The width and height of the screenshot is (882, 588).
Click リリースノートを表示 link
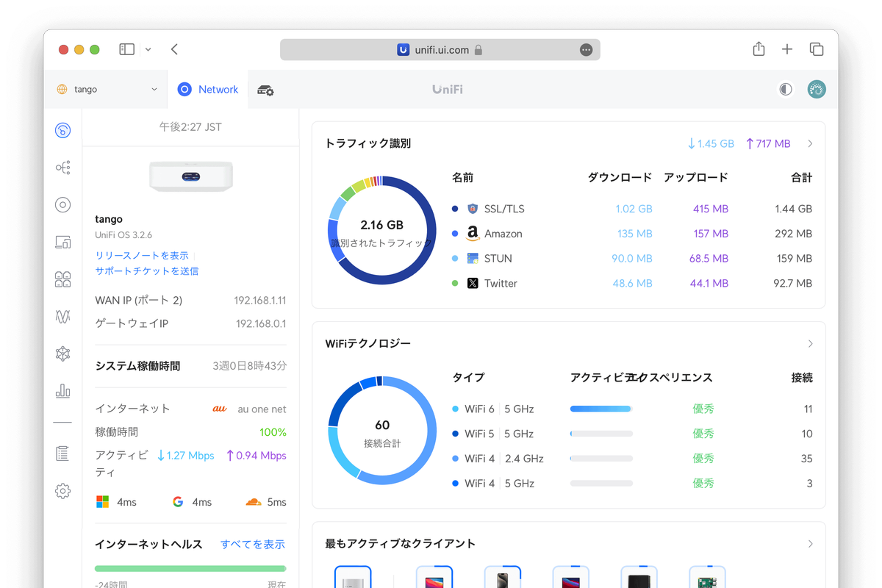point(144,255)
